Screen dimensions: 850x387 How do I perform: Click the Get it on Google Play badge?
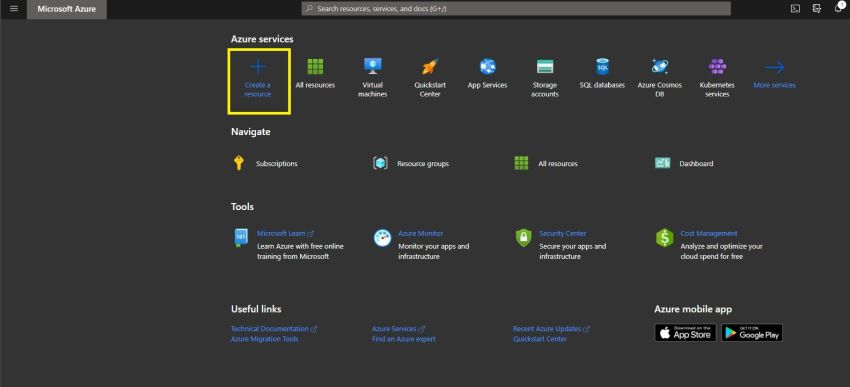[751, 333]
